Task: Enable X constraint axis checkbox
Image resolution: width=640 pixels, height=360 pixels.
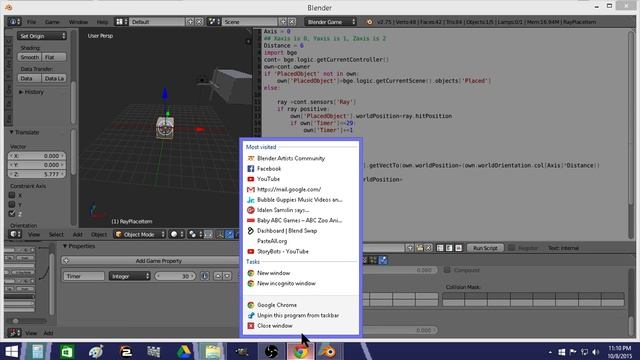Action: pyautogui.click(x=12, y=195)
